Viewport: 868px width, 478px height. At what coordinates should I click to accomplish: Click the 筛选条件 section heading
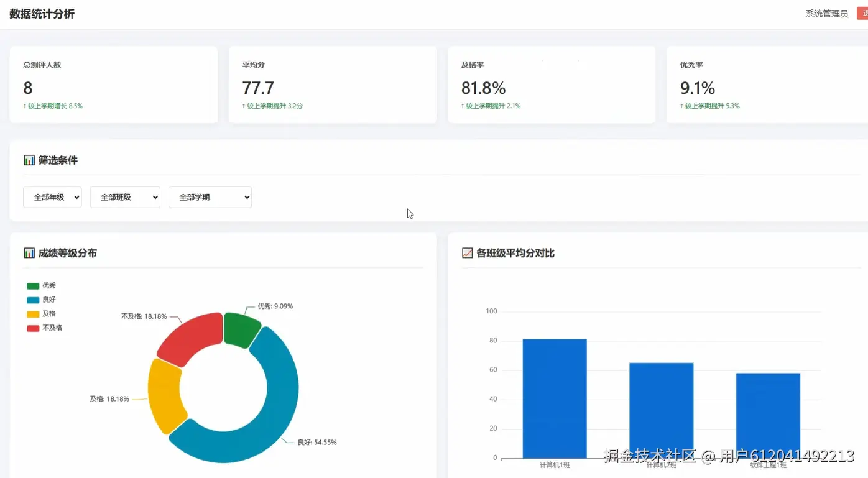58,160
